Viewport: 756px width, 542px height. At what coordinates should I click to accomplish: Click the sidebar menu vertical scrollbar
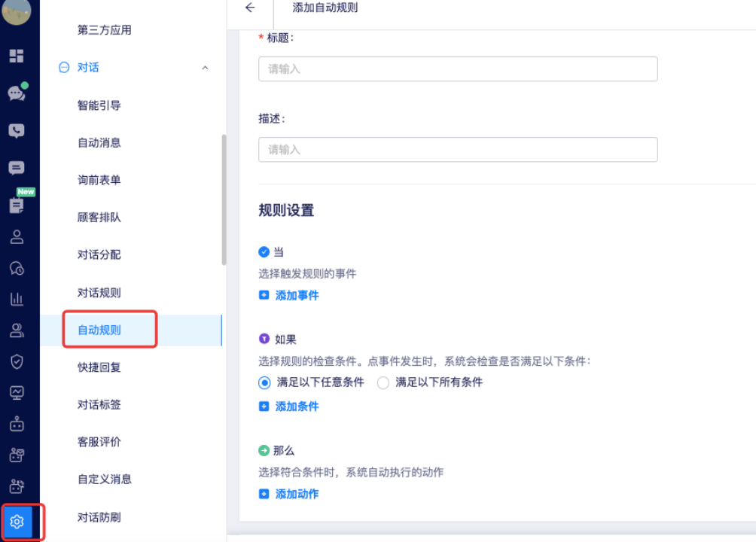click(x=224, y=199)
